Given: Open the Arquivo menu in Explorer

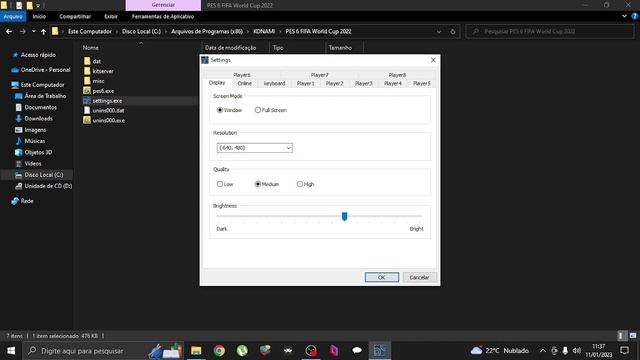Looking at the screenshot, I should (13, 16).
